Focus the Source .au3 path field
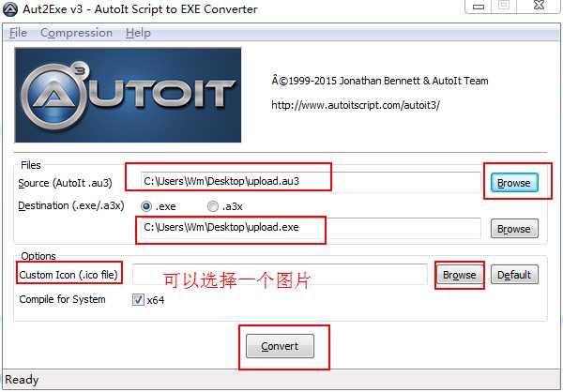The image size is (563, 392). coord(311,182)
